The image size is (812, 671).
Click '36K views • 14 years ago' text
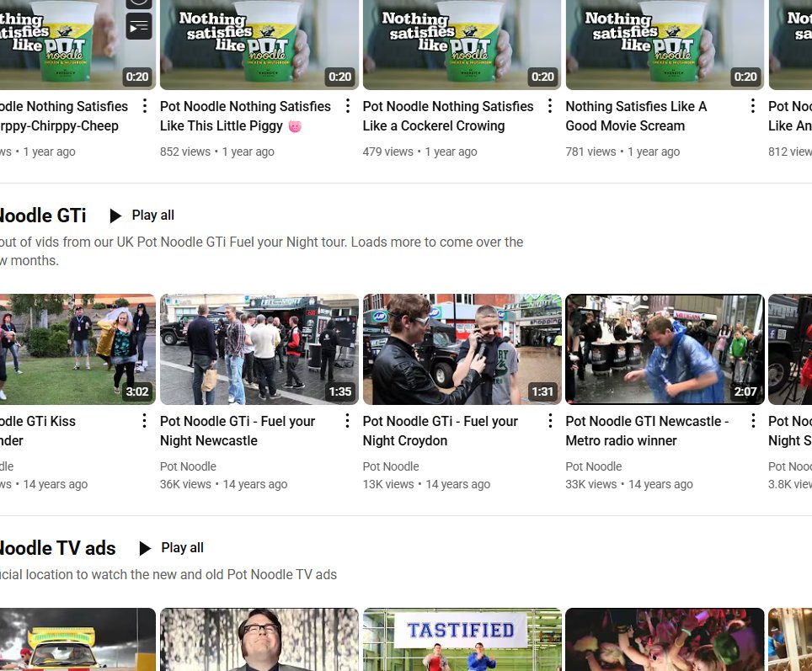(224, 484)
